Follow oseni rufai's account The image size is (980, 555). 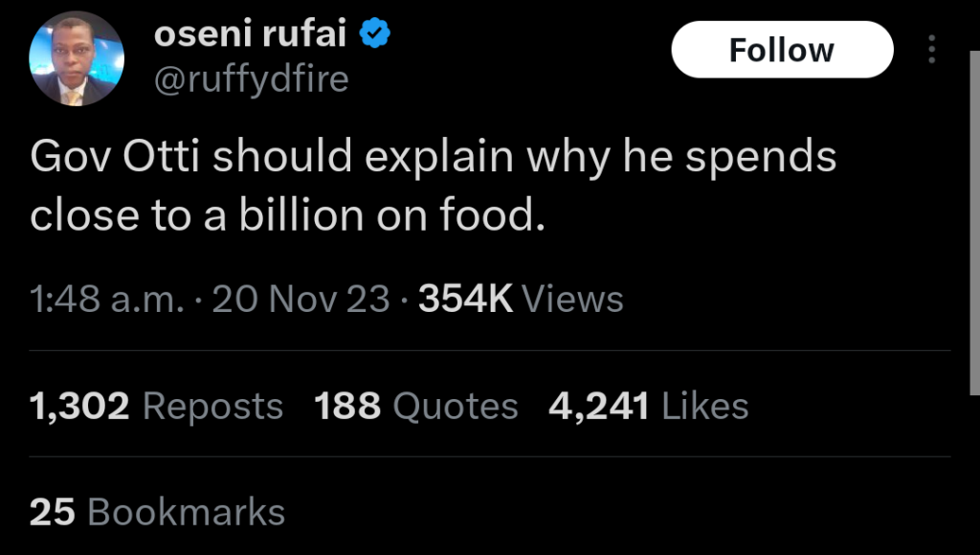781,50
